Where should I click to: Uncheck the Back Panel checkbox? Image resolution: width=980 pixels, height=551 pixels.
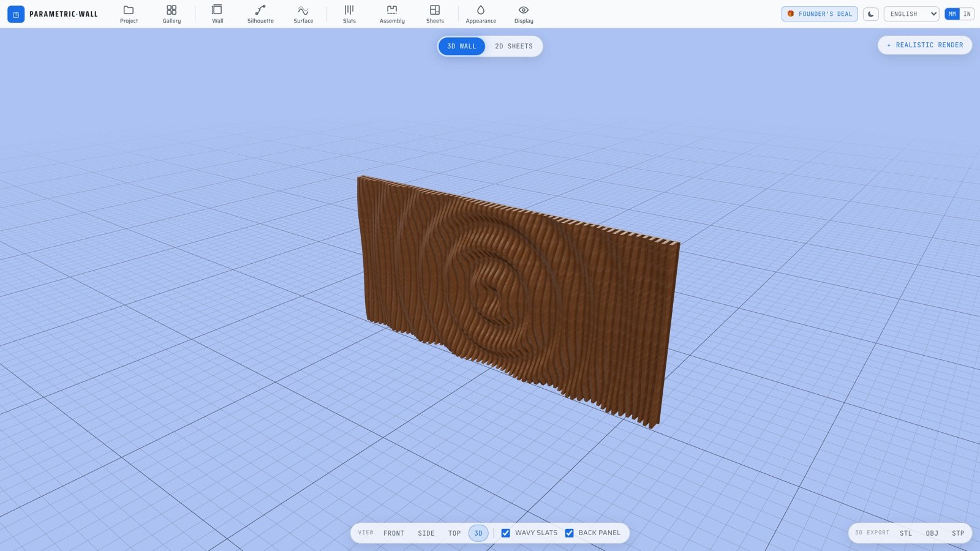[569, 533]
